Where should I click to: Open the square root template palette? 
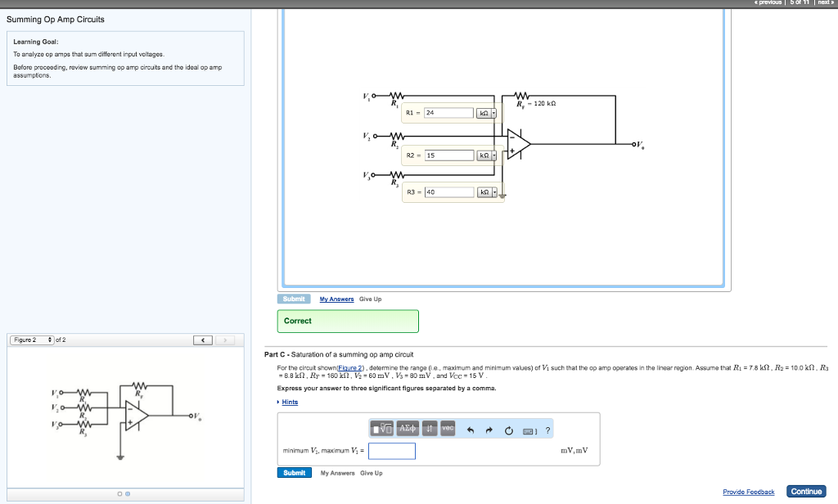coord(381,427)
